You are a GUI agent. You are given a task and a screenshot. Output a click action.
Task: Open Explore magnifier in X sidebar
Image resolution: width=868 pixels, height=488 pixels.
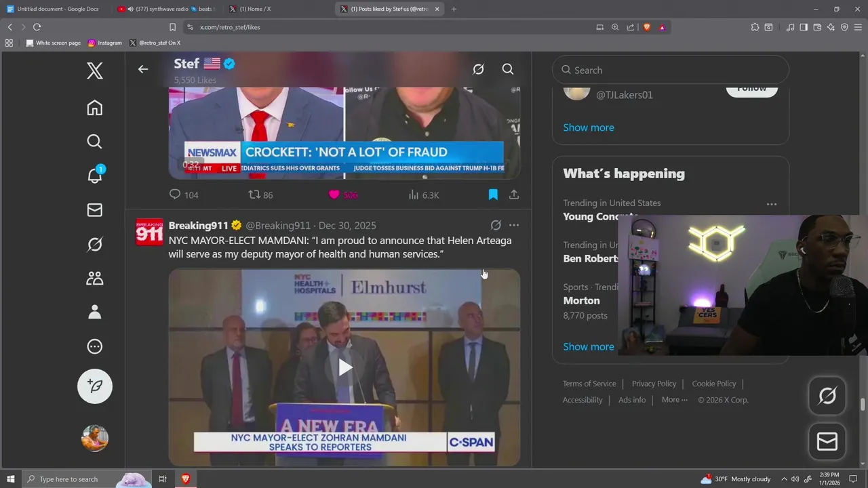coord(95,142)
